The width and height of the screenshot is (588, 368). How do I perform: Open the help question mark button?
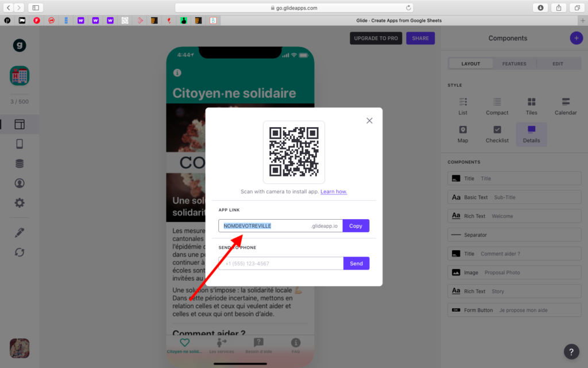[571, 352]
